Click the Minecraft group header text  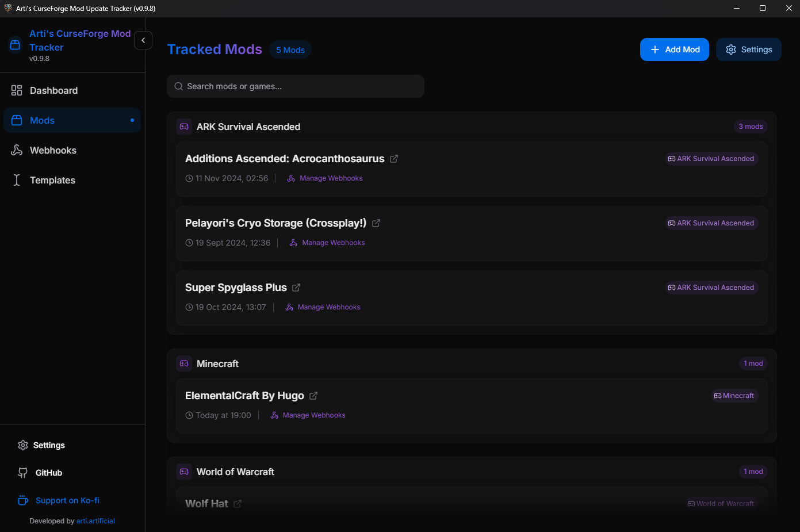[217, 363]
